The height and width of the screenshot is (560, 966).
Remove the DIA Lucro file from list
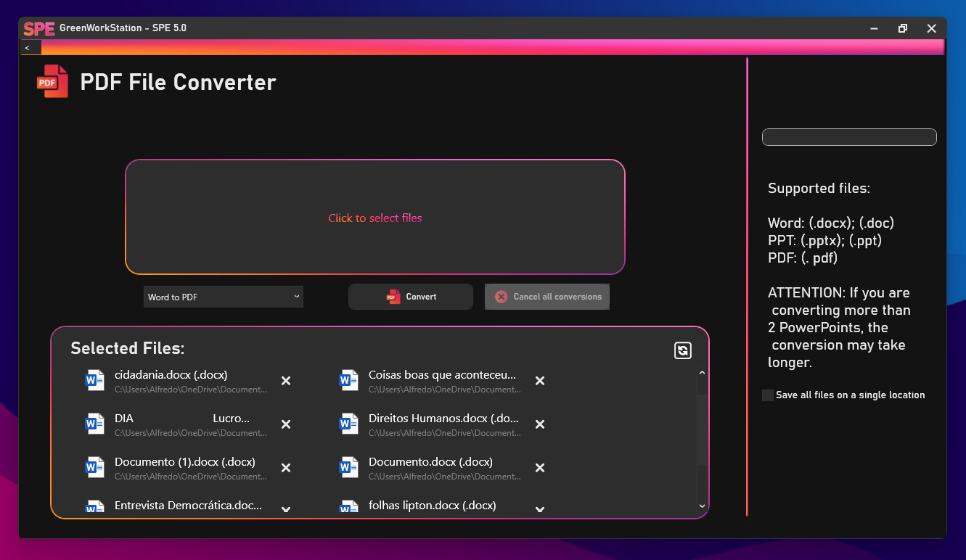[286, 424]
